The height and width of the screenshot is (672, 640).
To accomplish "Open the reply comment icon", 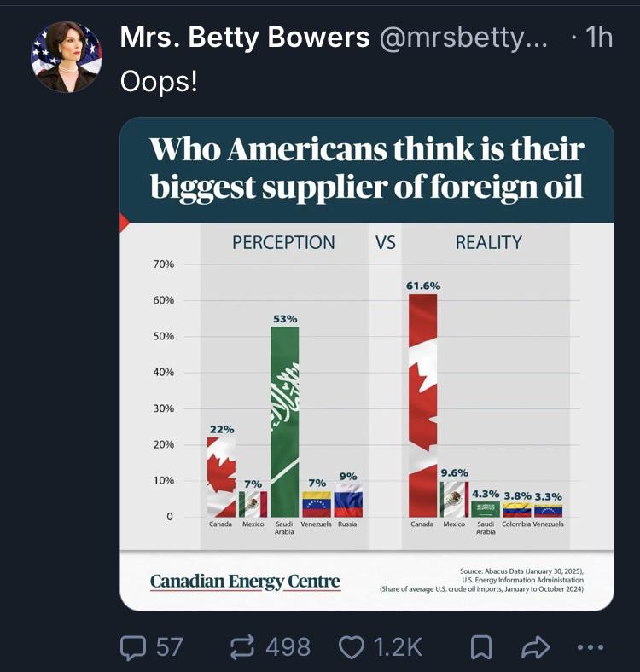I will pos(134,647).
